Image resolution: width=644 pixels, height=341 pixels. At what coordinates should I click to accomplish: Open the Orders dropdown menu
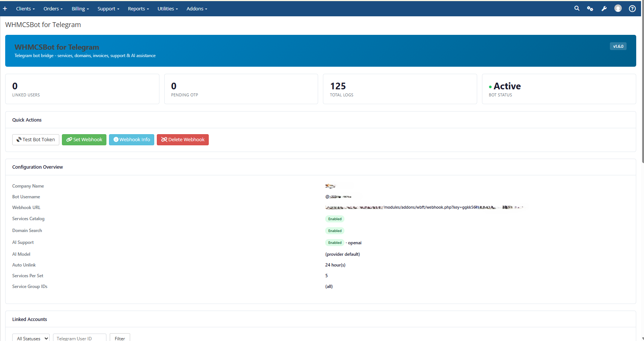pos(53,9)
